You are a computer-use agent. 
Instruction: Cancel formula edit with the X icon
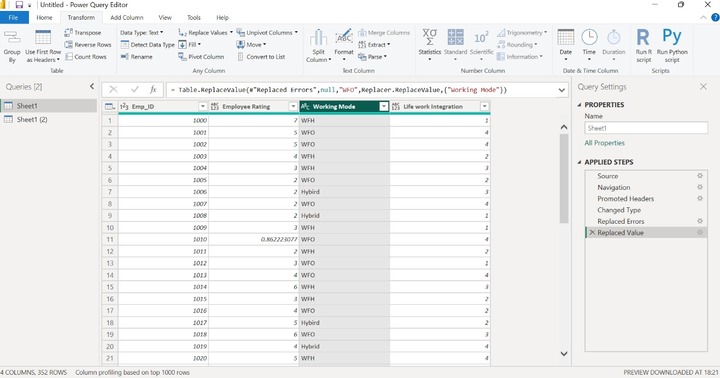tap(113, 90)
